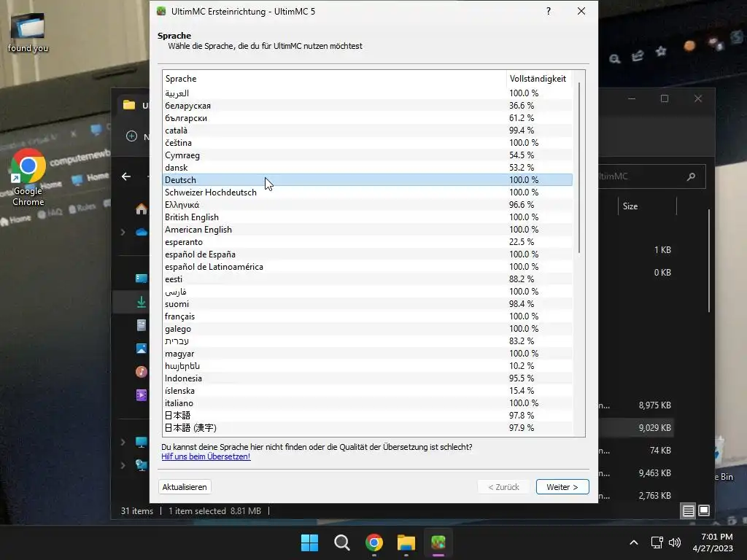This screenshot has width=747, height=560.
Task: Open taskbar Search
Action: 341,542
